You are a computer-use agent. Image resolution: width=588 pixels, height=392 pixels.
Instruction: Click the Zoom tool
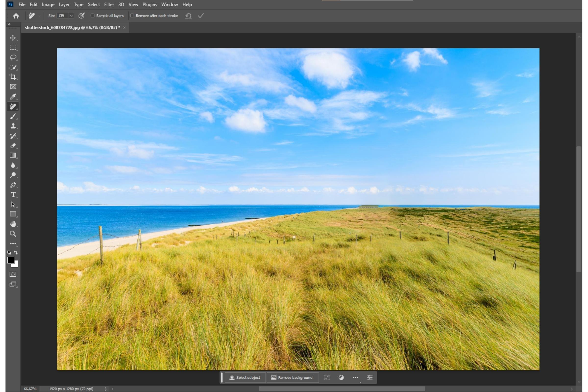click(13, 234)
